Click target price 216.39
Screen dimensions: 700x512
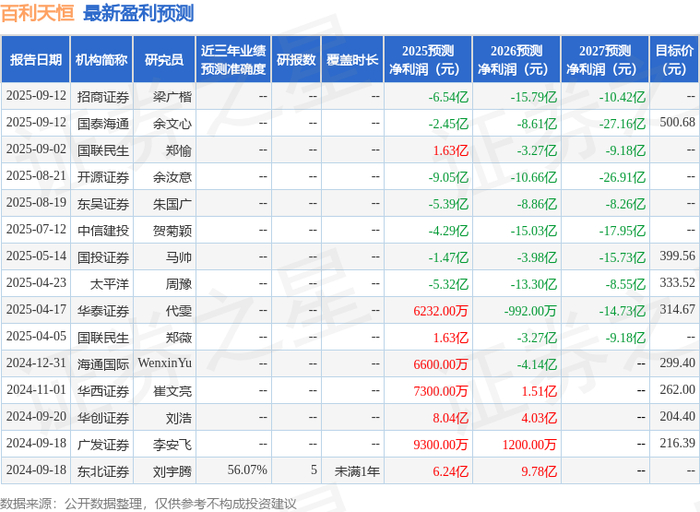coord(677,443)
